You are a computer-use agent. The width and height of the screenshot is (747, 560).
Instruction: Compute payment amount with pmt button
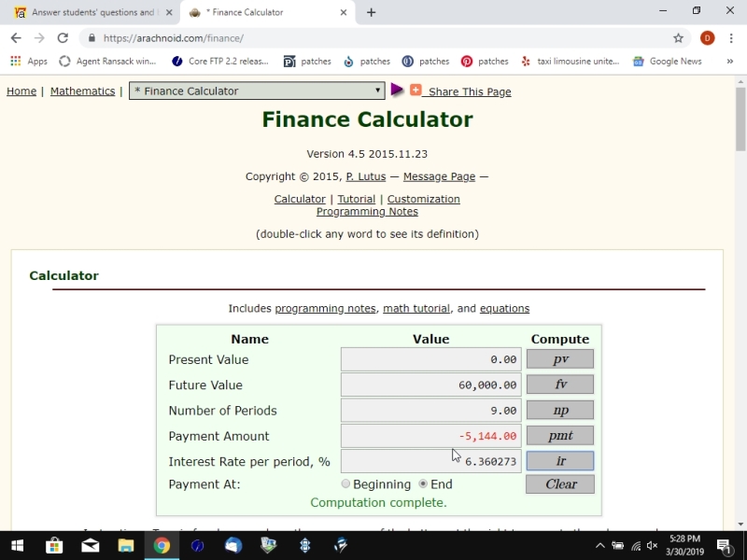point(559,435)
